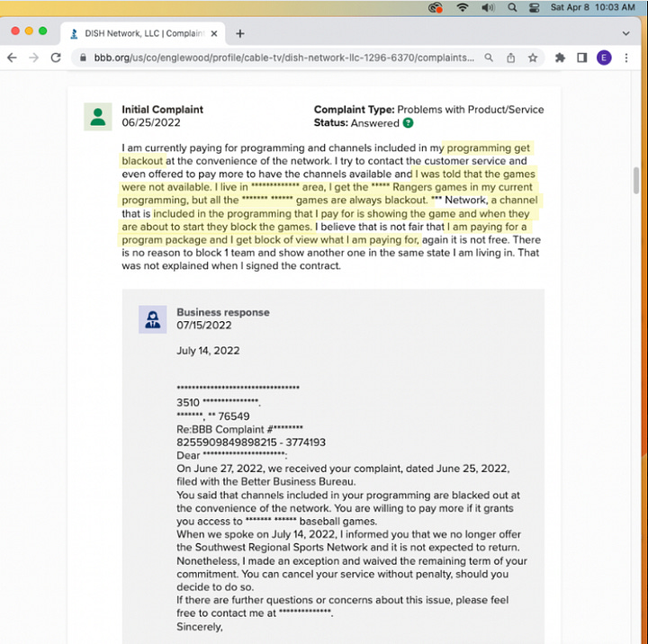
Task: Expand the tab search dropdown arrow
Action: tap(625, 33)
